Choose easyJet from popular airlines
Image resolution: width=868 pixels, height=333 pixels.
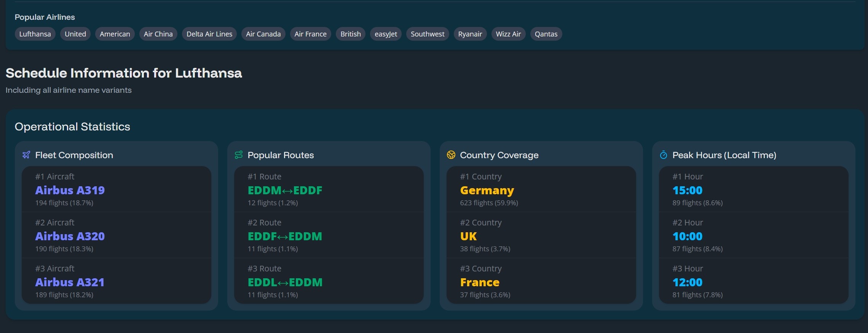coord(386,34)
